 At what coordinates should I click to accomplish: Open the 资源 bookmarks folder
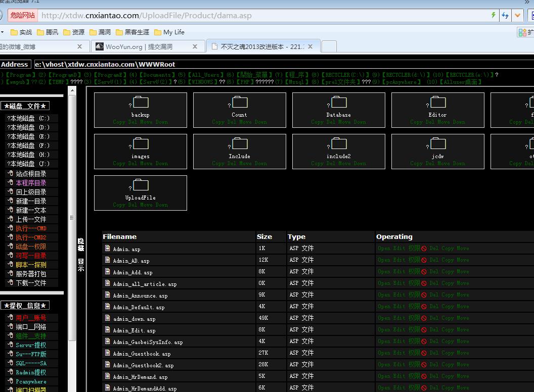click(x=74, y=32)
